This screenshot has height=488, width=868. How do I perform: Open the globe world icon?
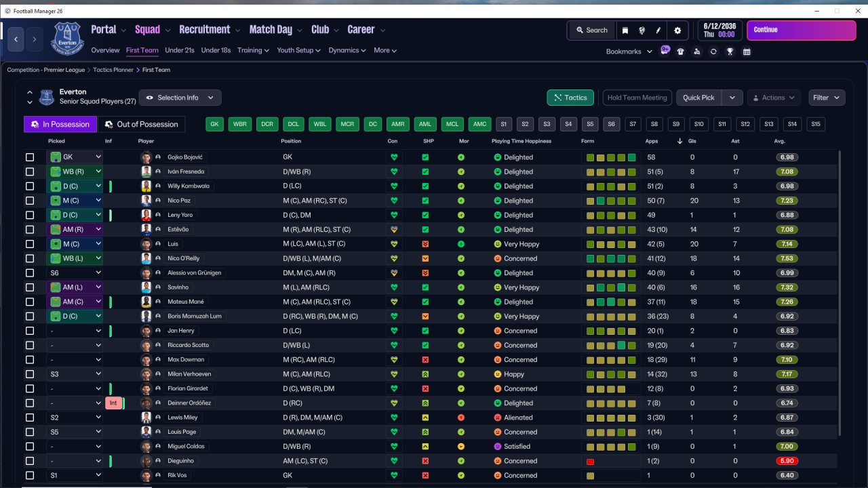click(x=642, y=30)
